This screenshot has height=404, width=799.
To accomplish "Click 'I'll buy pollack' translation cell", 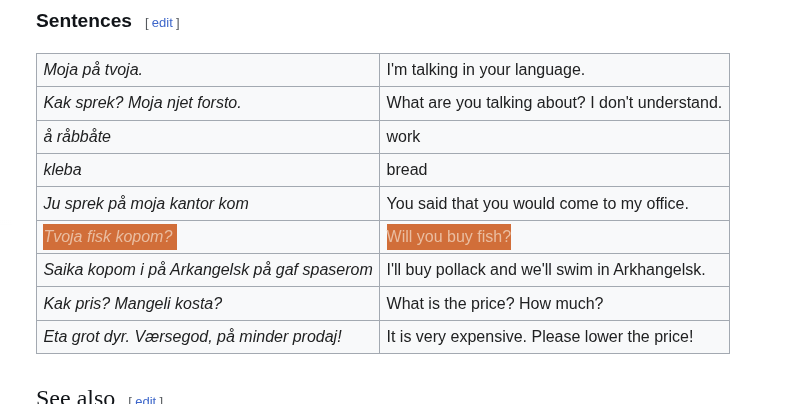I will (x=545, y=270).
